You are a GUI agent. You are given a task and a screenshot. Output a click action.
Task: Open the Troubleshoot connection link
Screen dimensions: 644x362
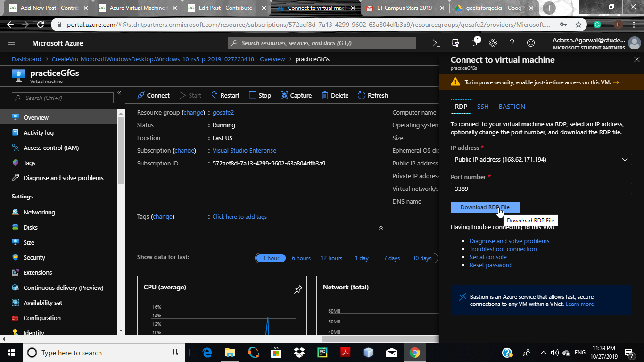click(x=503, y=249)
